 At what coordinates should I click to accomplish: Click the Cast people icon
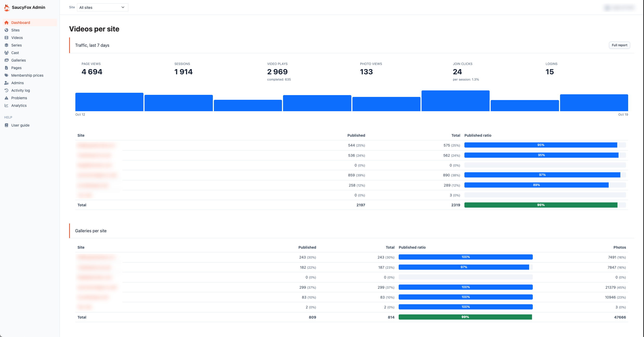(6, 53)
